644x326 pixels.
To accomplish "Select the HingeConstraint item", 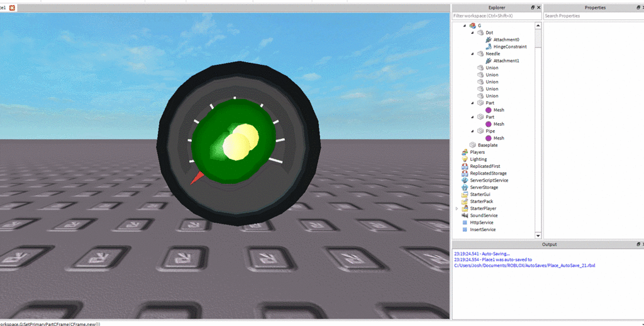I will 509,46.
